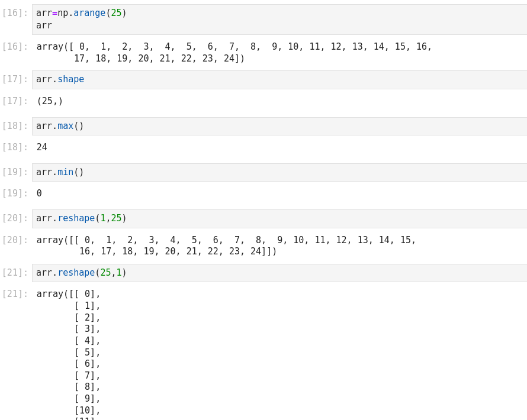Click input prompt [19] next to arr.min()
Screen dimensions: 527x420
(x=15, y=172)
